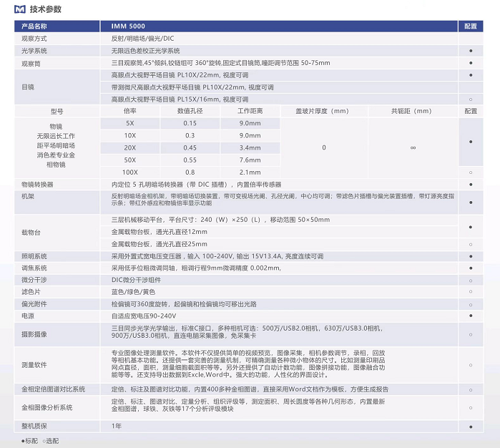Click the ○选配 legend entry
Screen dimensions: 500x448
[51, 441]
